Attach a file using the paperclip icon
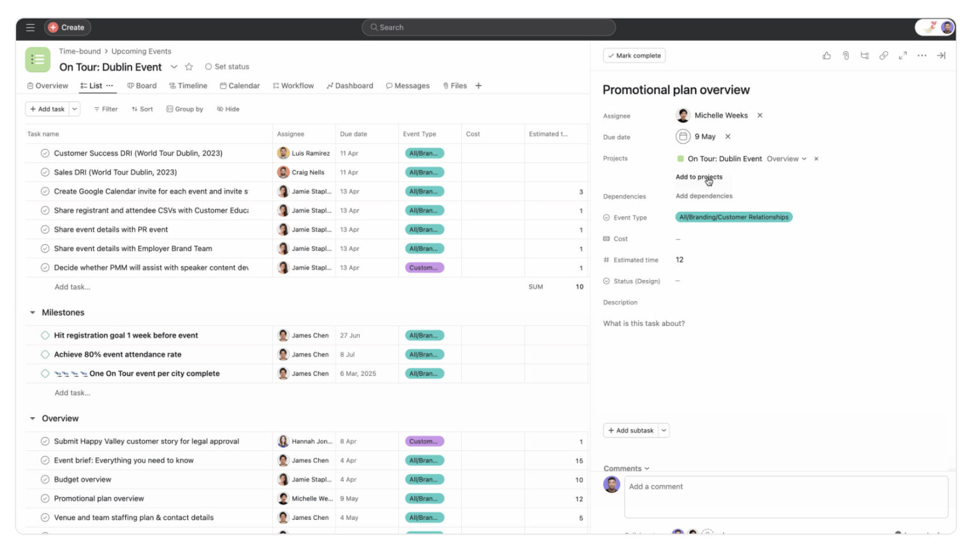The image size is (980, 560). tap(845, 55)
